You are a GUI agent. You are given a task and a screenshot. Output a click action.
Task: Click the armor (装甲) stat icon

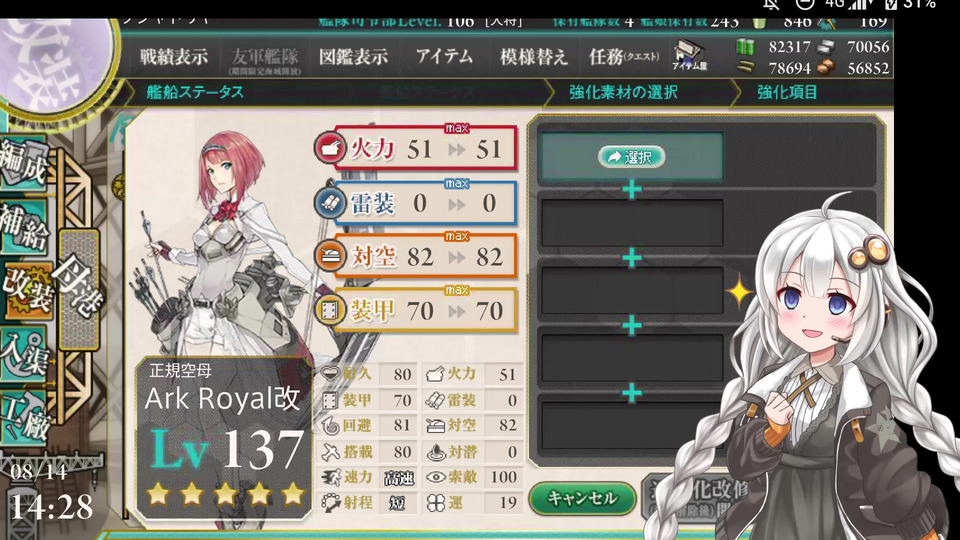pyautogui.click(x=331, y=310)
